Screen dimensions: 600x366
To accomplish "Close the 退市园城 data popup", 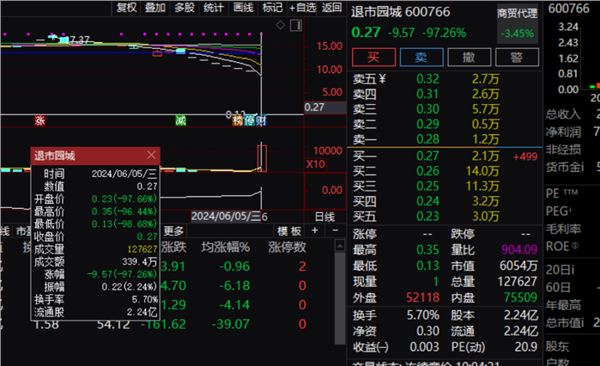I will 152,155.
